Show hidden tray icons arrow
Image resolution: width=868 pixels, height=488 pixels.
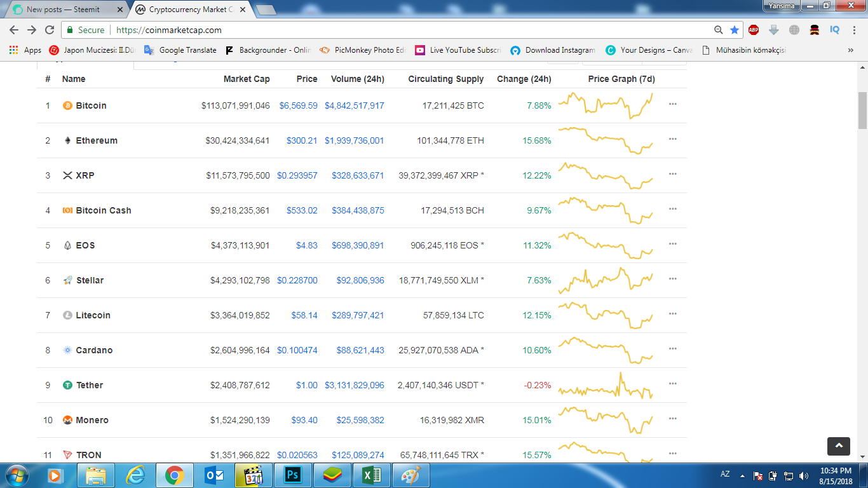pos(742,475)
